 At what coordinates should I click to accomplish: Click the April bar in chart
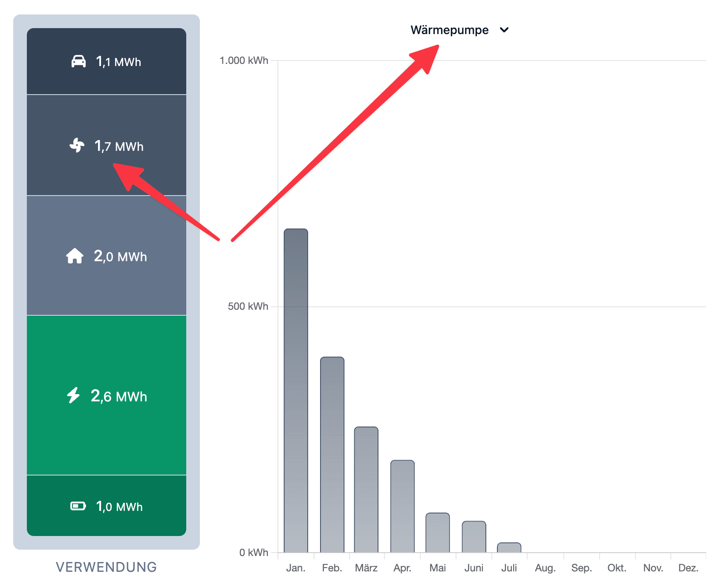(402, 506)
